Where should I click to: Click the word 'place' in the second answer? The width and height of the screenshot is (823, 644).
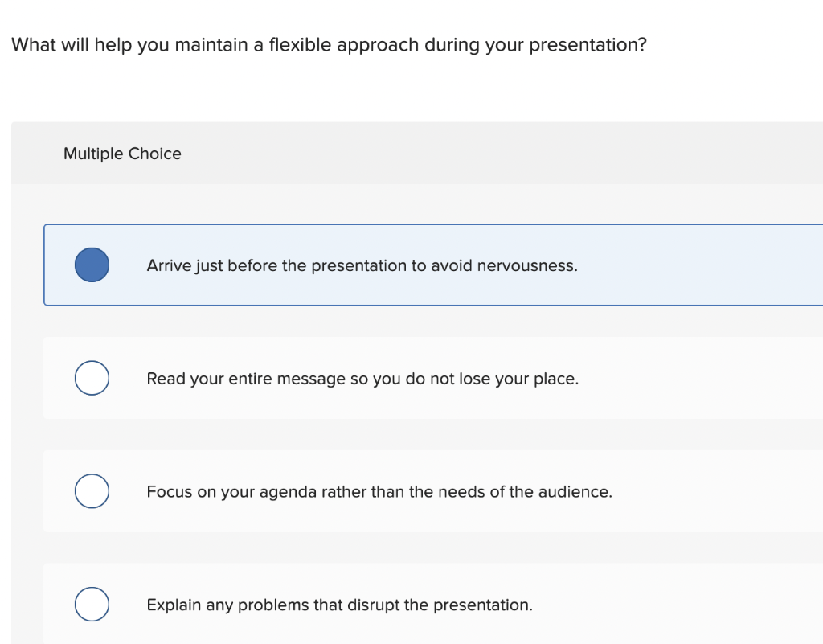[554, 379]
